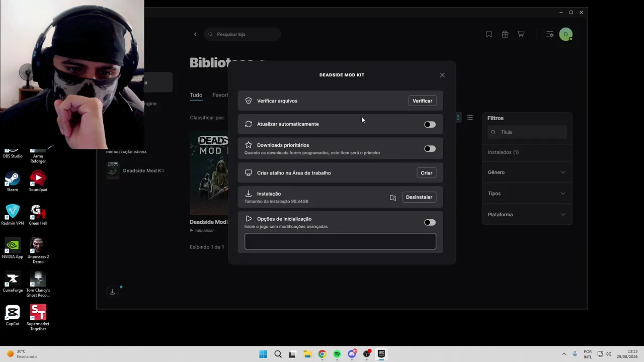The image size is (644, 362).
Task: Click Inicializar under Deadside Mod Kit
Action: click(202, 231)
